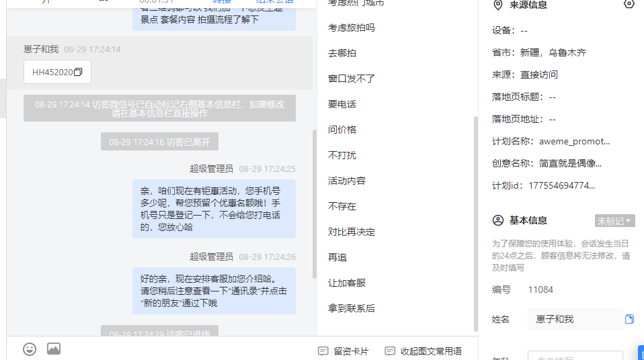Click the 留资卡片 button
This screenshot has width=644, height=360.
point(344,351)
